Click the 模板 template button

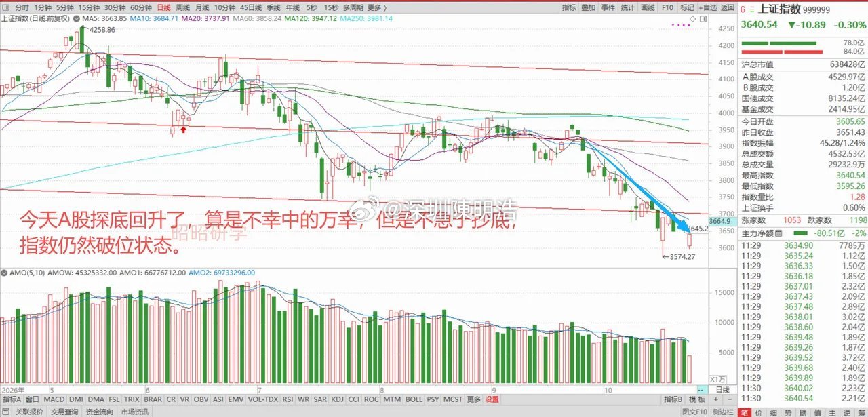pos(698,399)
